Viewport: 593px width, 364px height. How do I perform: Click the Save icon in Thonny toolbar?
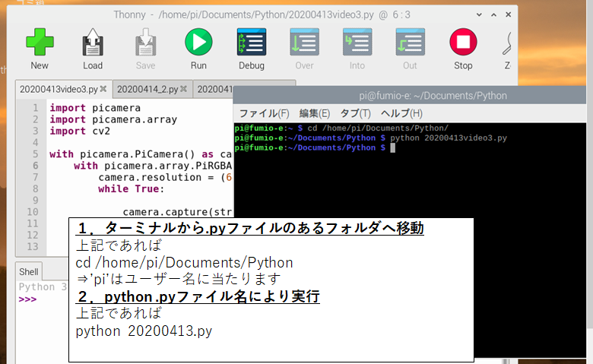(146, 42)
